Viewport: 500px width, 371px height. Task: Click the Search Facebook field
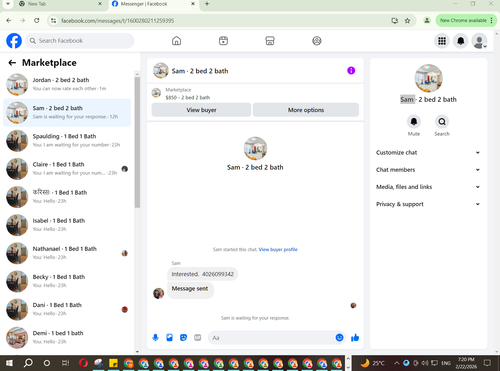(x=80, y=41)
